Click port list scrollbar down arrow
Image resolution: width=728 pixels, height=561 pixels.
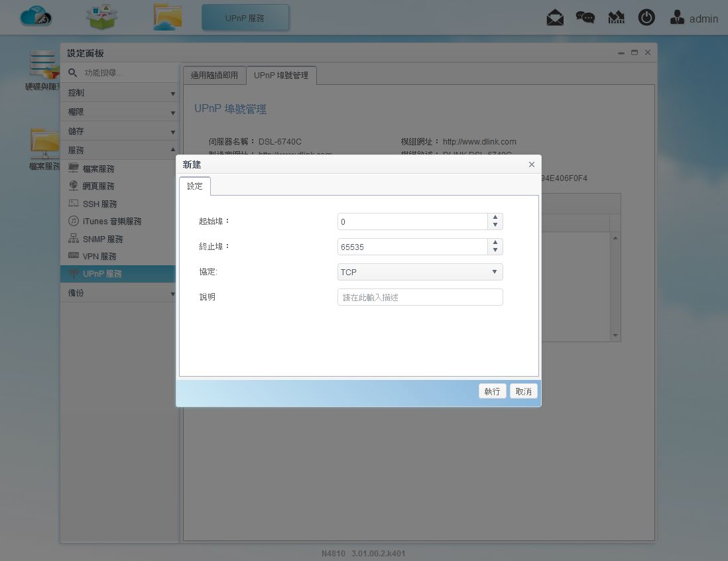pyautogui.click(x=615, y=336)
